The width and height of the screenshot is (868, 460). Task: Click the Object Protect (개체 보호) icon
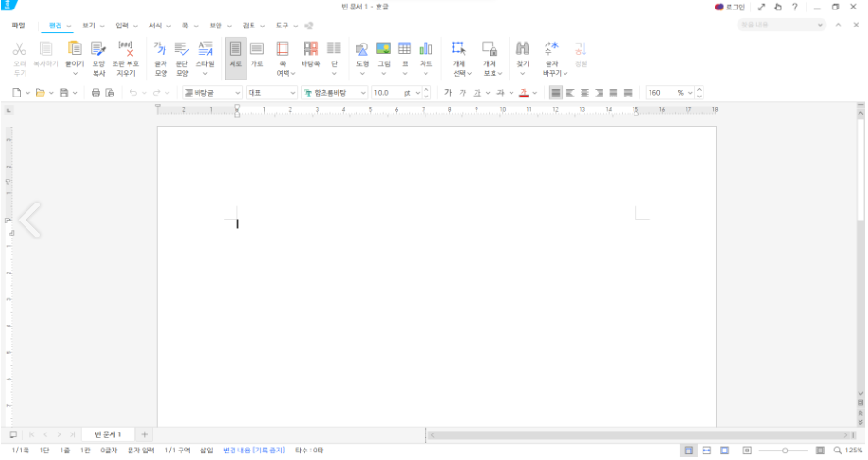490,49
